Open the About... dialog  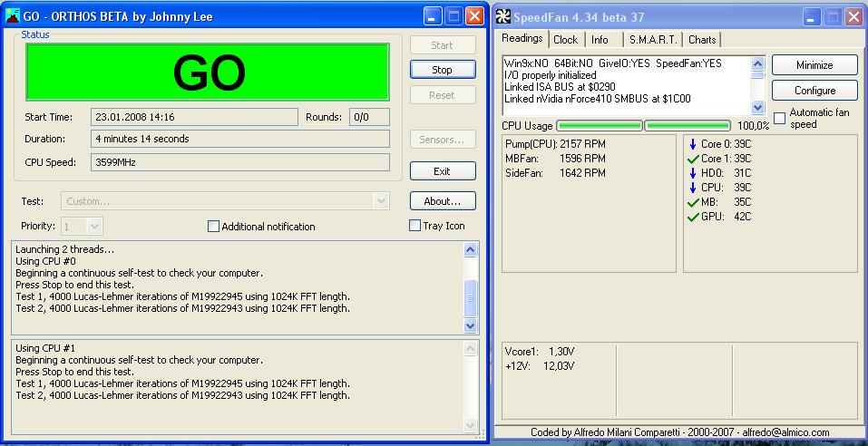[443, 201]
